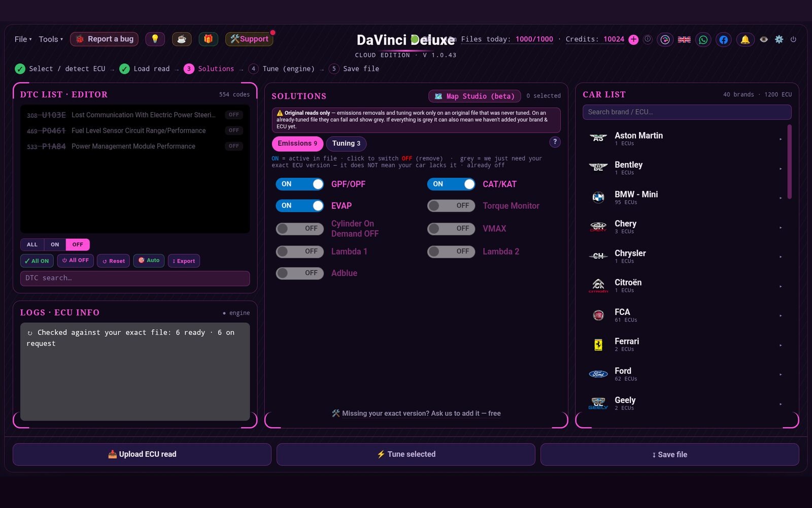812x508 pixels.
Task: Enable the VMAX toggle
Action: click(451, 229)
